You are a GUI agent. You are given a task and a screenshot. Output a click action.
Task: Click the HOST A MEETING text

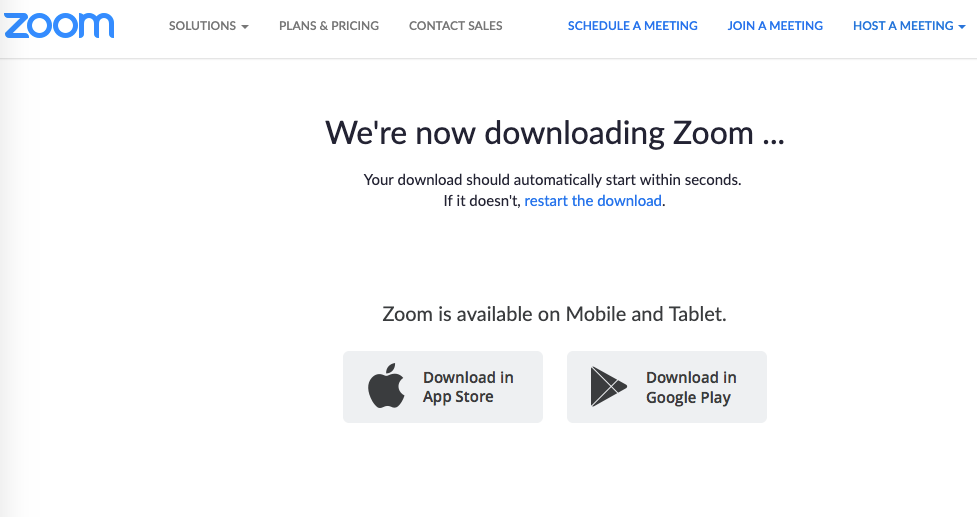pos(903,26)
